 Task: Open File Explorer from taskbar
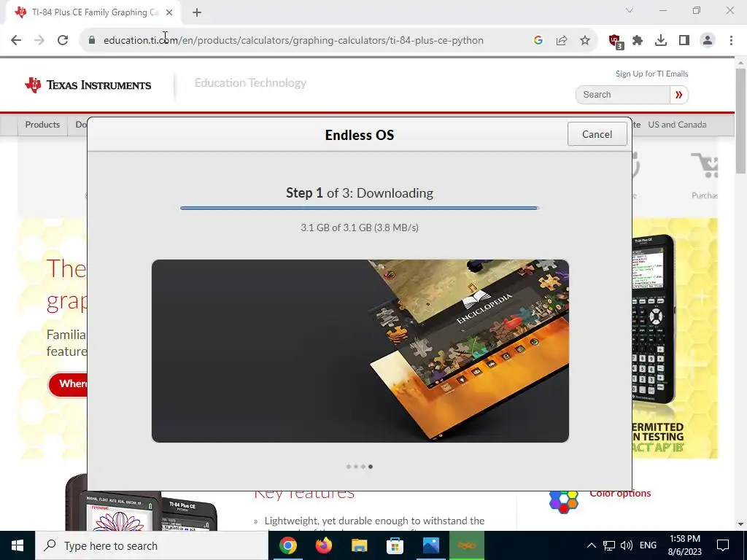click(359, 545)
